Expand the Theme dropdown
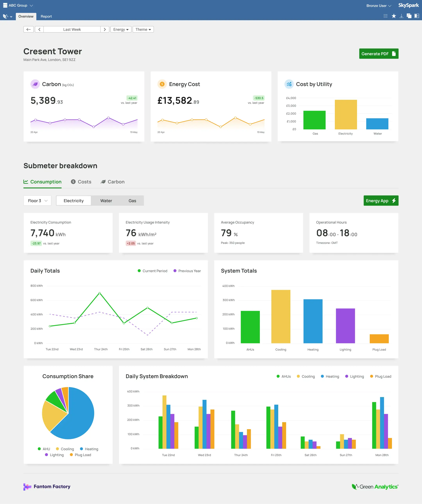 pos(143,29)
